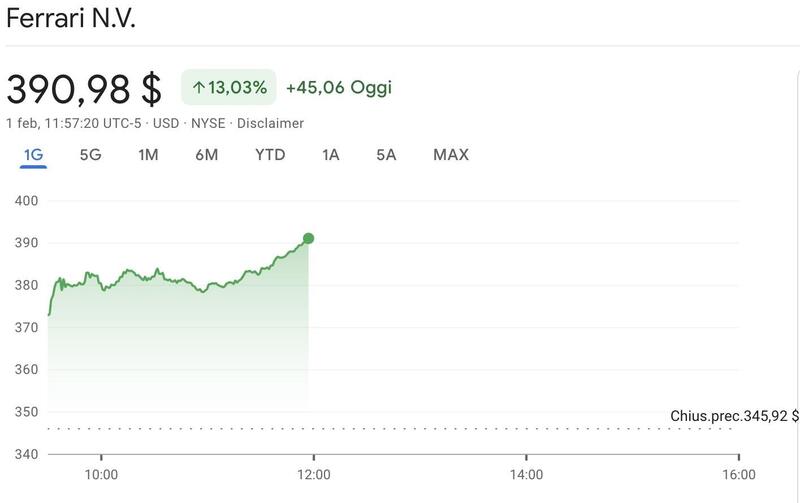Click the green 13,03% change badge

tap(228, 88)
